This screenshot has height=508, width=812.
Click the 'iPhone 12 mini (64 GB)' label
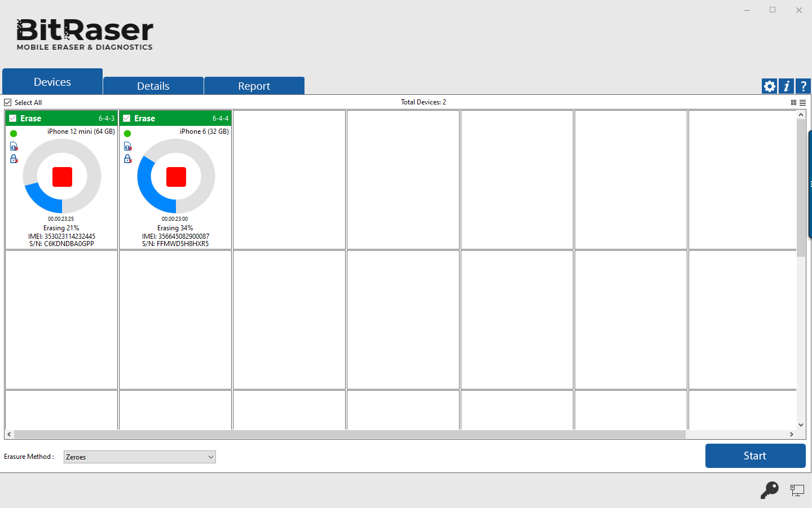(x=81, y=132)
